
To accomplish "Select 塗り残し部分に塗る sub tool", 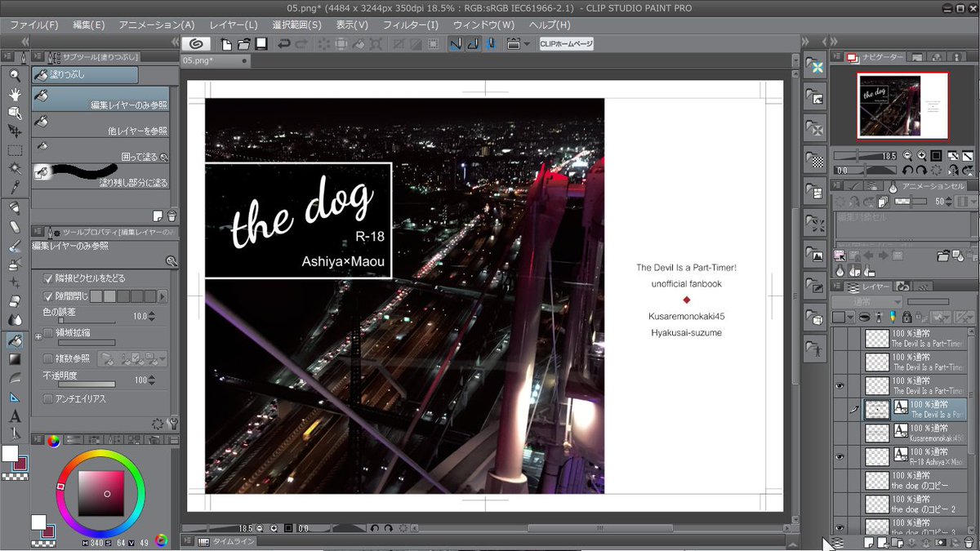I will pos(100,176).
